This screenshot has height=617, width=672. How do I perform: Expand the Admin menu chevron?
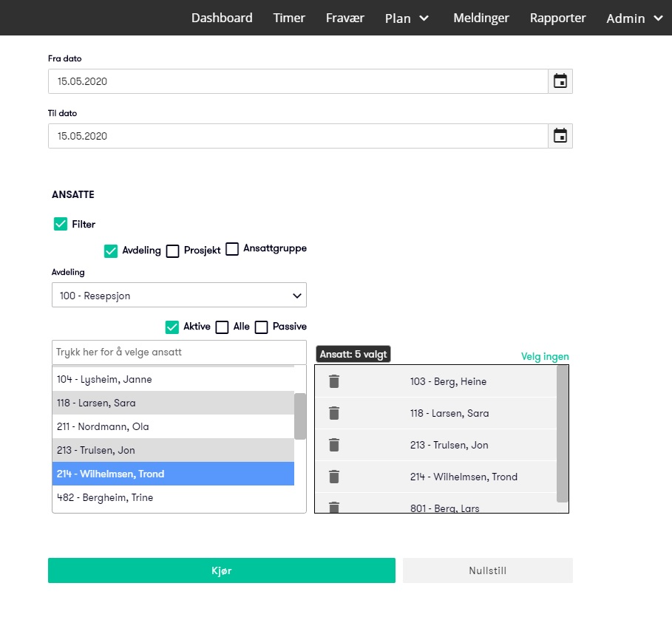click(658, 18)
